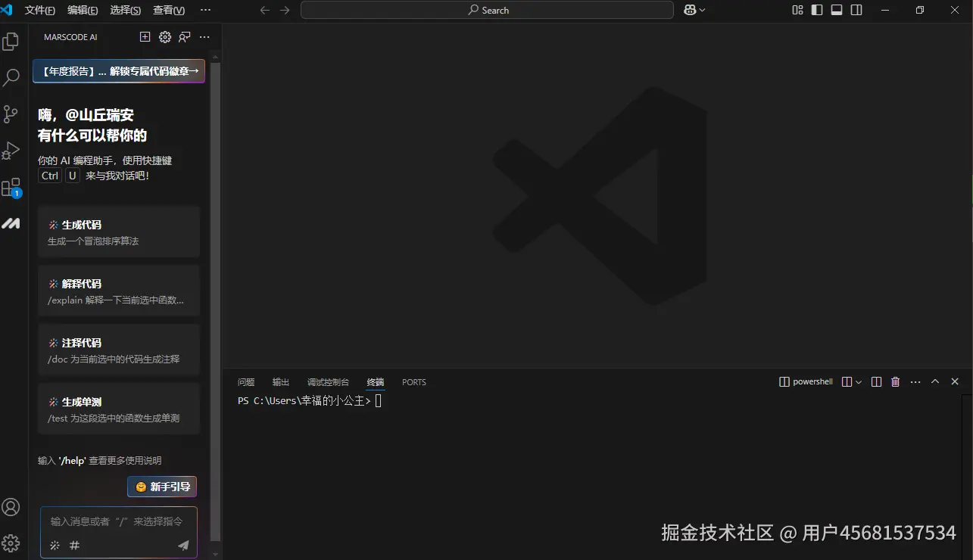Open the 选择(S) menu

pos(126,10)
